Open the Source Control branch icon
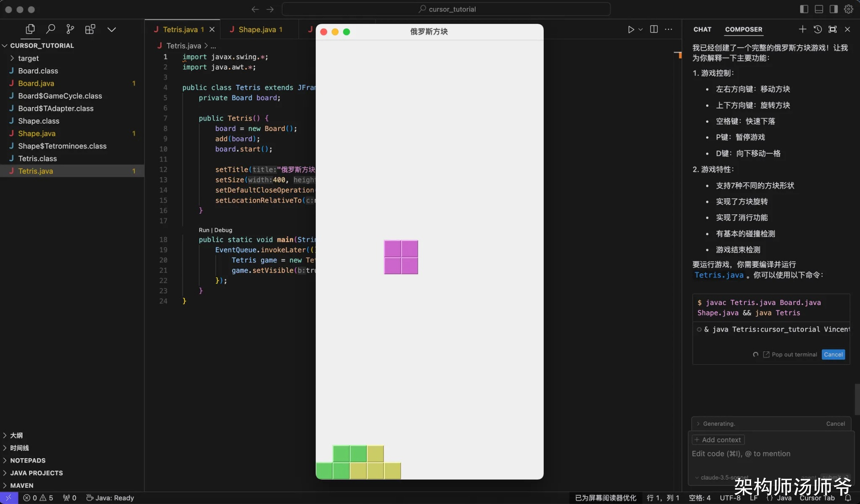This screenshot has width=860, height=504. tap(70, 29)
